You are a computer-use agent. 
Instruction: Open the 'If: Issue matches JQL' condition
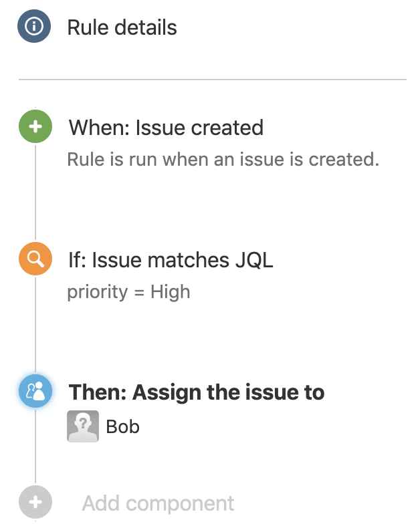click(171, 259)
